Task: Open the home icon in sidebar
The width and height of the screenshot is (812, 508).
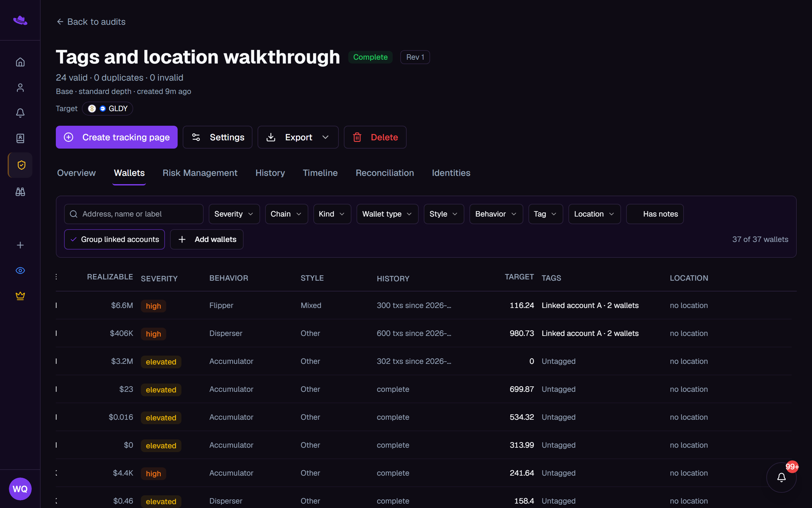Action: click(x=20, y=62)
